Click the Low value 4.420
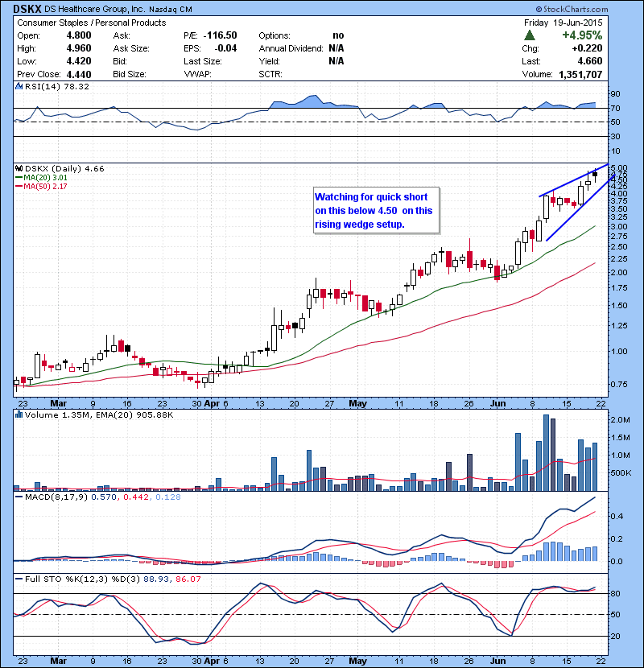 pos(79,61)
